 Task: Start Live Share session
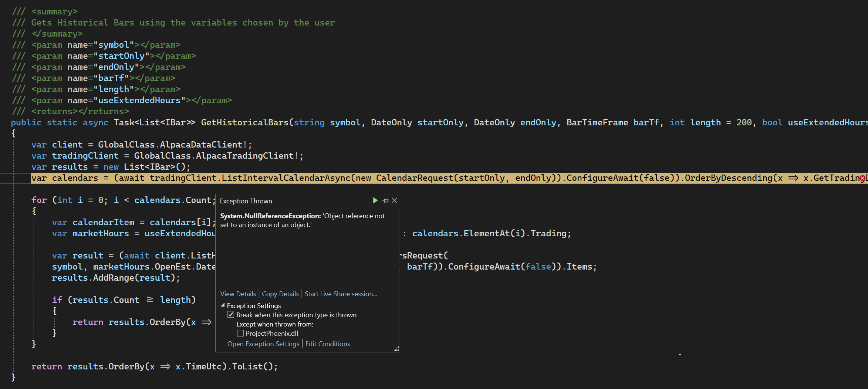(341, 294)
